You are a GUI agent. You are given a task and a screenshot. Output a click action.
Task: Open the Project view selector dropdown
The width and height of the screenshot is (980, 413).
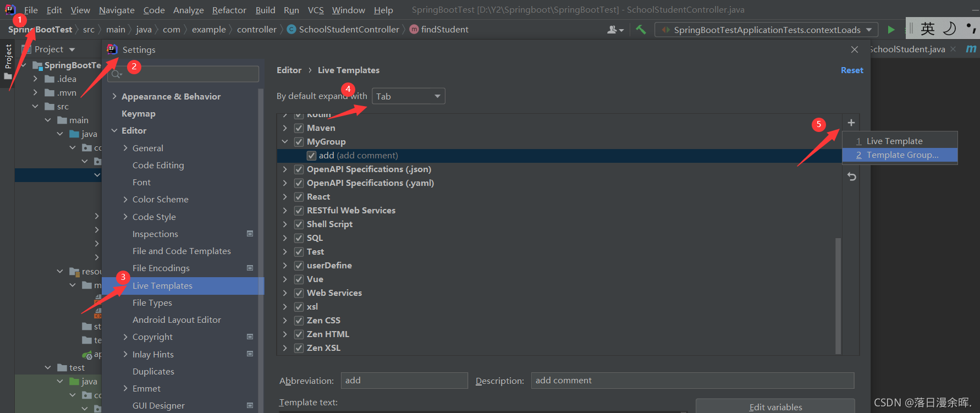tap(55, 49)
